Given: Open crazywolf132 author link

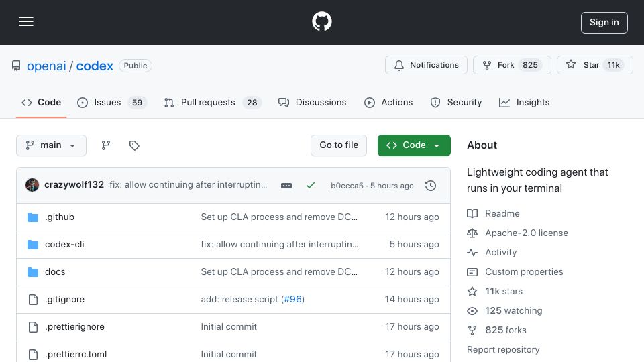Looking at the screenshot, I should click(x=74, y=185).
